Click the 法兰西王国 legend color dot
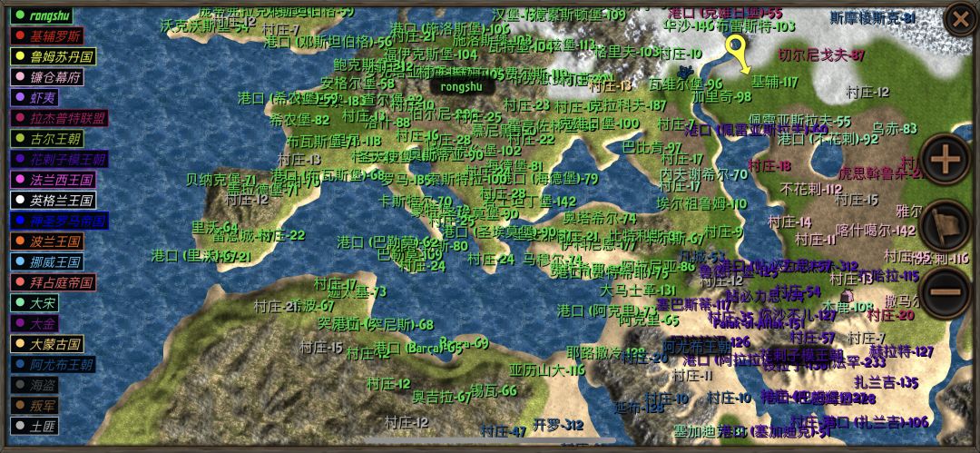This screenshot has height=453, width=980. coord(19,180)
